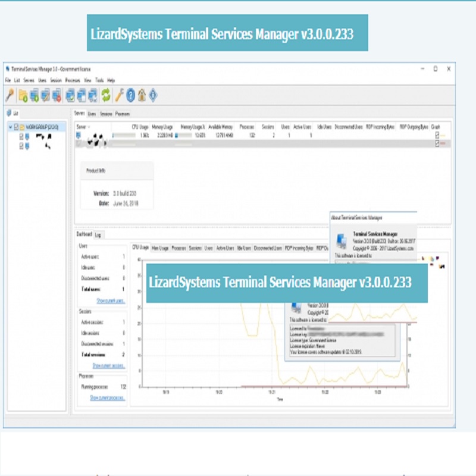Toggle the Graph checkbox with red line

click(437, 143)
